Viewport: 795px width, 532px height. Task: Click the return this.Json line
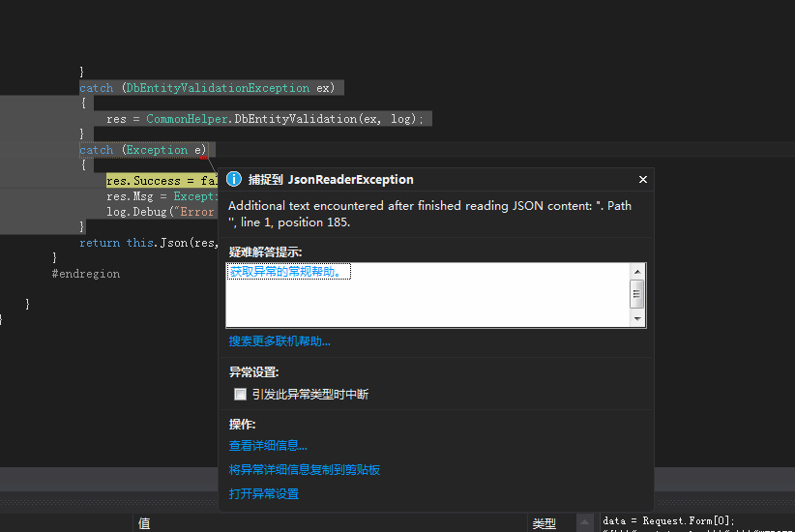coord(149,243)
